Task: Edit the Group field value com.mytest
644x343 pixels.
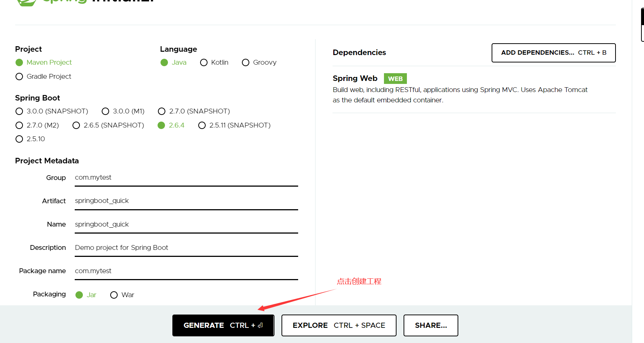Action: (185, 177)
